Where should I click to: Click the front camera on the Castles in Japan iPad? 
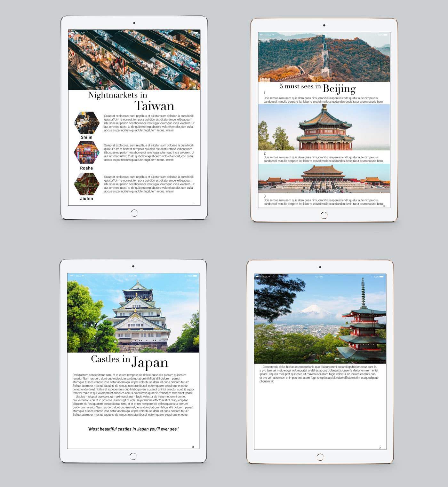pyautogui.click(x=133, y=266)
